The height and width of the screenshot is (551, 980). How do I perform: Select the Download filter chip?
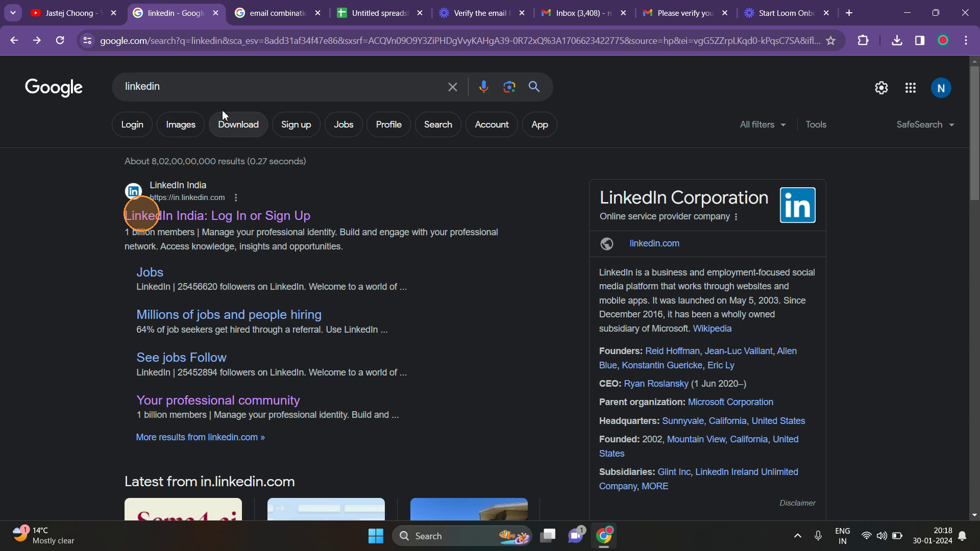[238, 124]
